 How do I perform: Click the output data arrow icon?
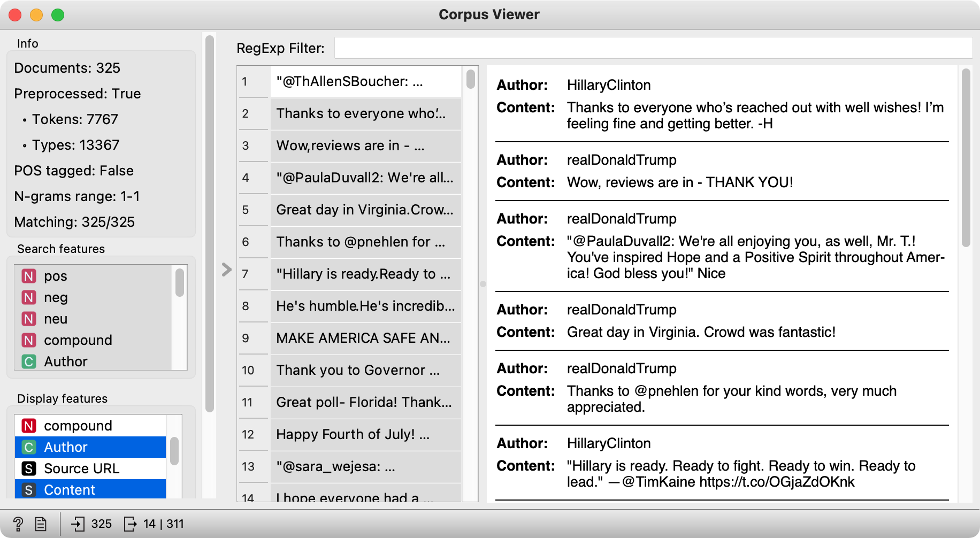[130, 524]
